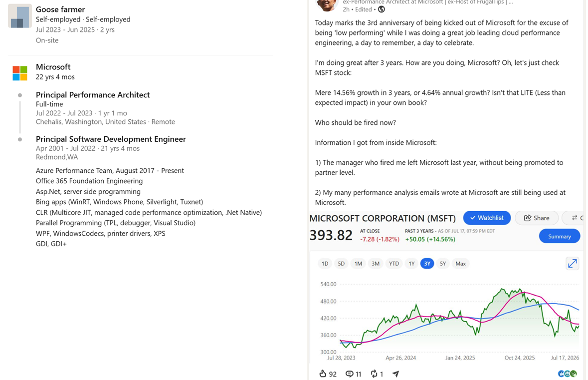Screen dimensions: 588x380
Task: Click the Oct 24, 2025 chart date
Action: pyautogui.click(x=519, y=358)
